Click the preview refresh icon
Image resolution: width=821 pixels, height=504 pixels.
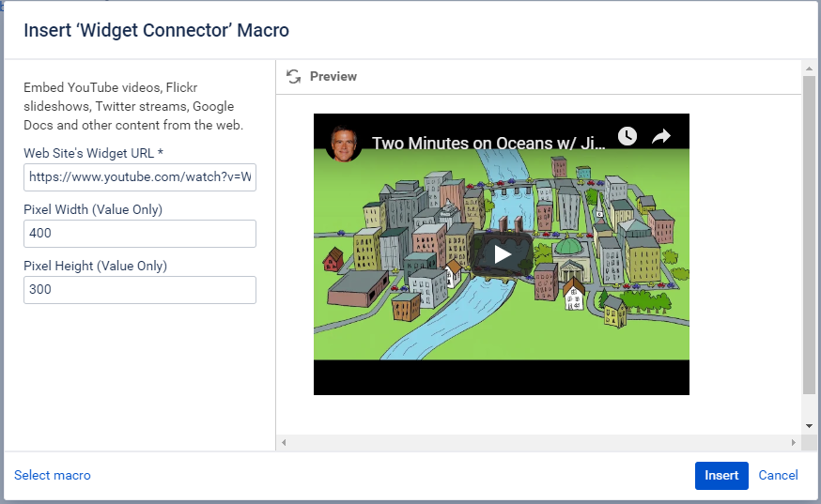[294, 77]
